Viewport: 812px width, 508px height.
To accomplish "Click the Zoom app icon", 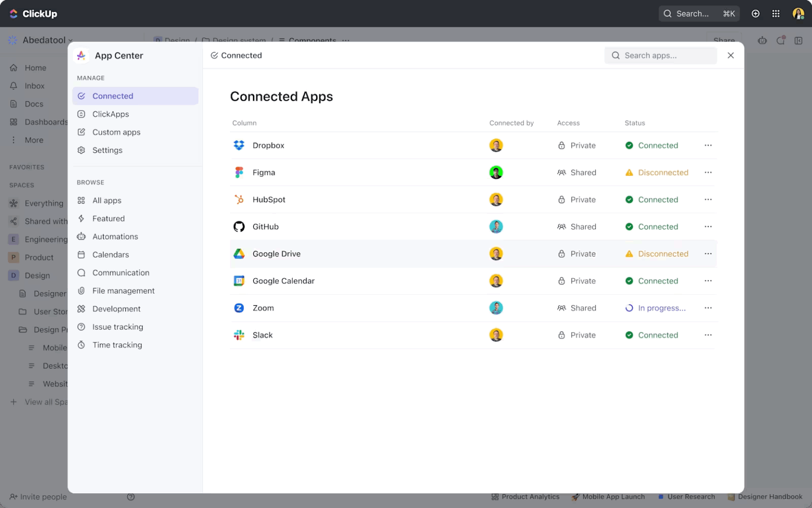I will [x=239, y=308].
